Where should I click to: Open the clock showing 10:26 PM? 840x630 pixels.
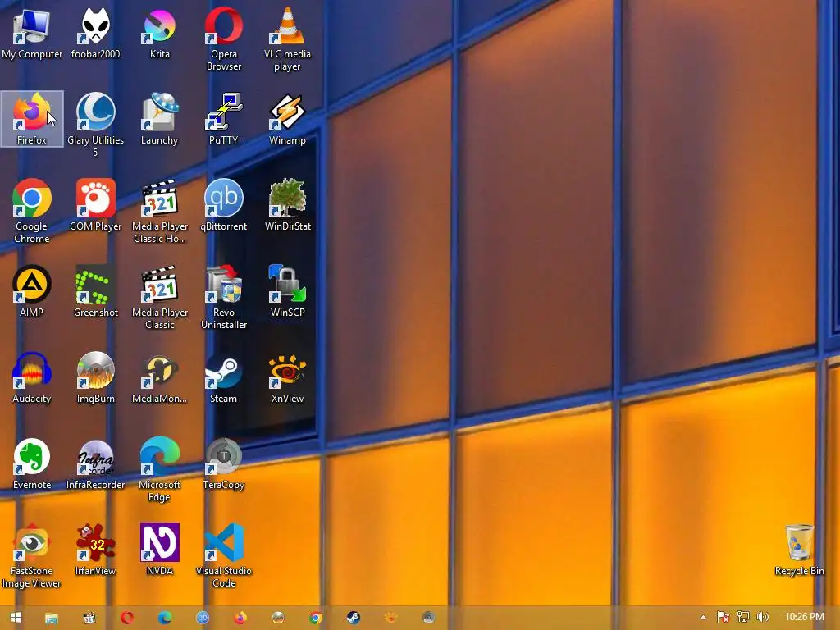click(804, 617)
